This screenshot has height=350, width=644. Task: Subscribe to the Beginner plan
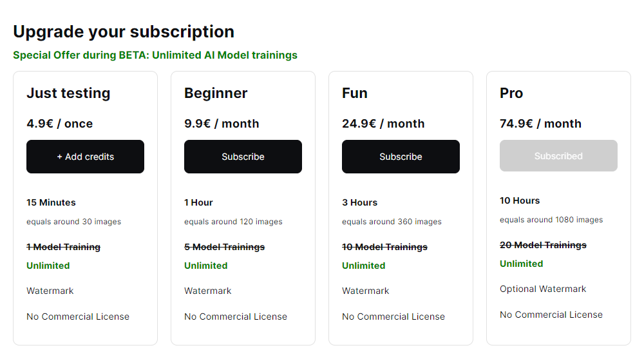[x=243, y=157]
